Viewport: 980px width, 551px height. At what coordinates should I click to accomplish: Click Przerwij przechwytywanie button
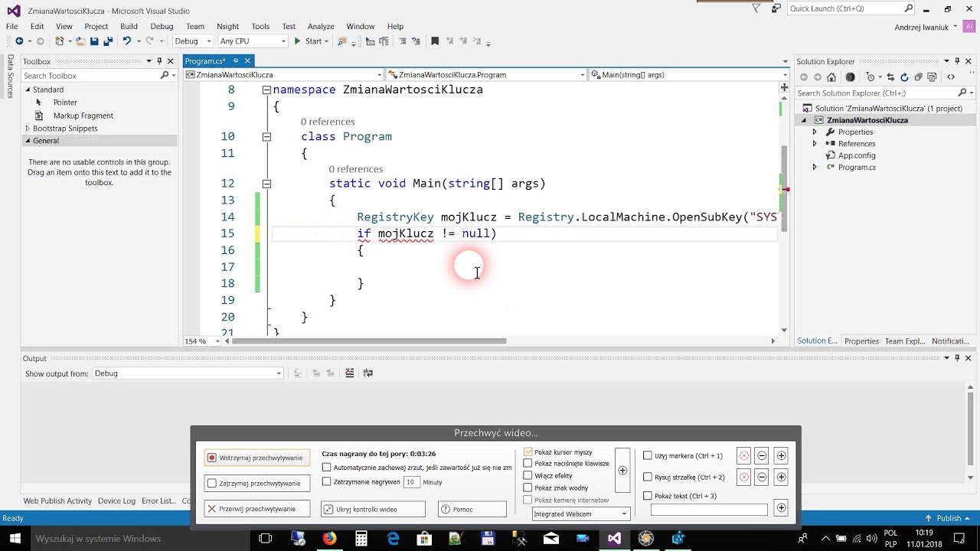tap(257, 509)
